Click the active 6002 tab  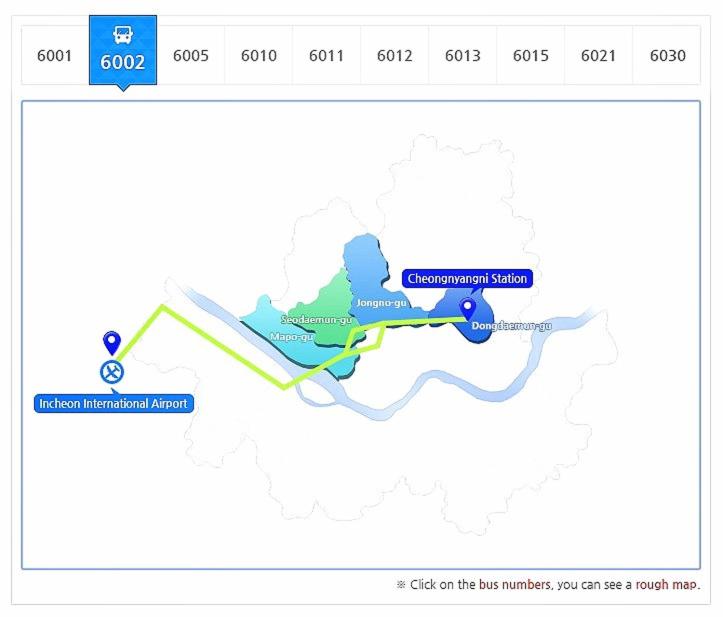[x=122, y=62]
